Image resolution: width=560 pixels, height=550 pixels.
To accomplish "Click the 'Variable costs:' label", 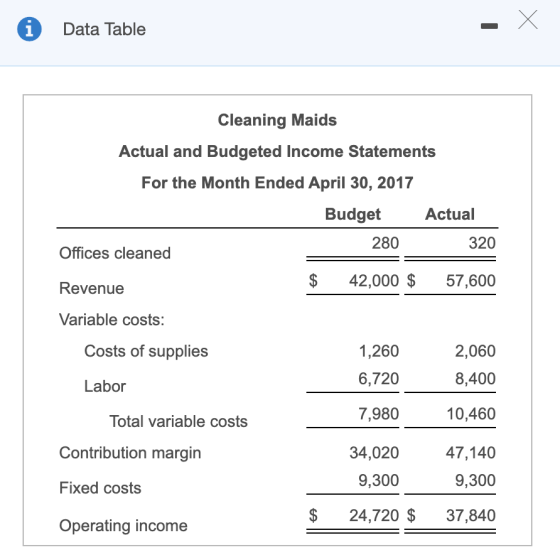I will [x=112, y=320].
